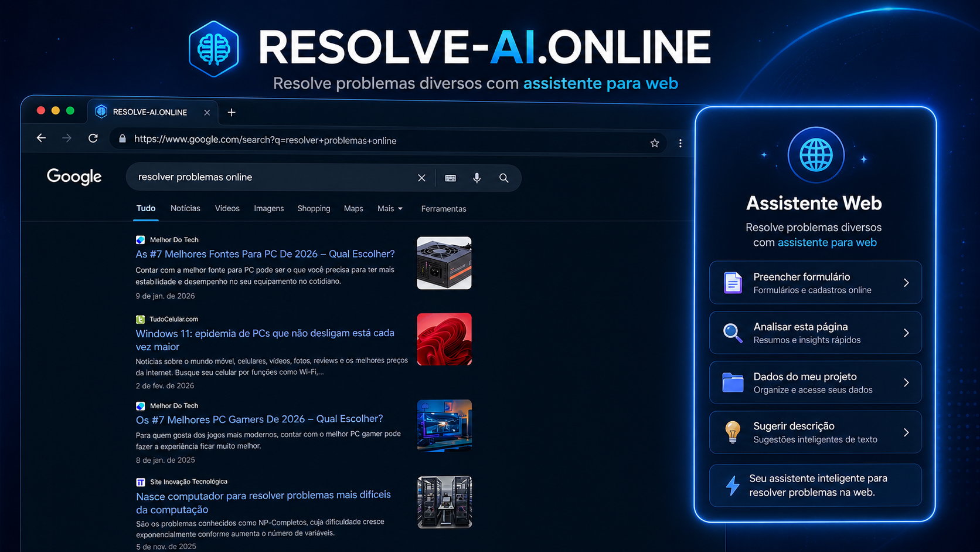Image resolution: width=980 pixels, height=552 pixels.
Task: Click the folder icon of Dados do meu projeto
Action: [x=733, y=382]
